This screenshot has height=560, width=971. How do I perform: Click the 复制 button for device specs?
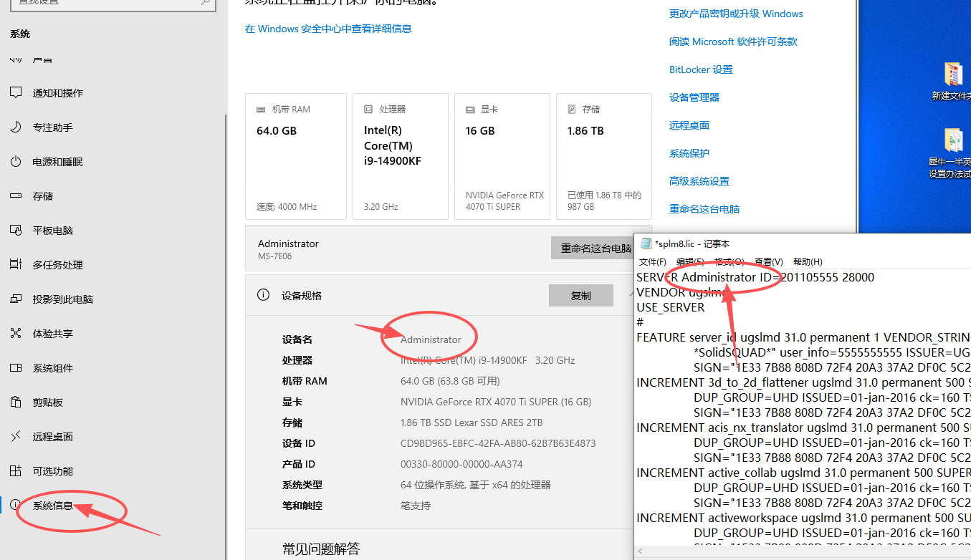click(x=580, y=295)
